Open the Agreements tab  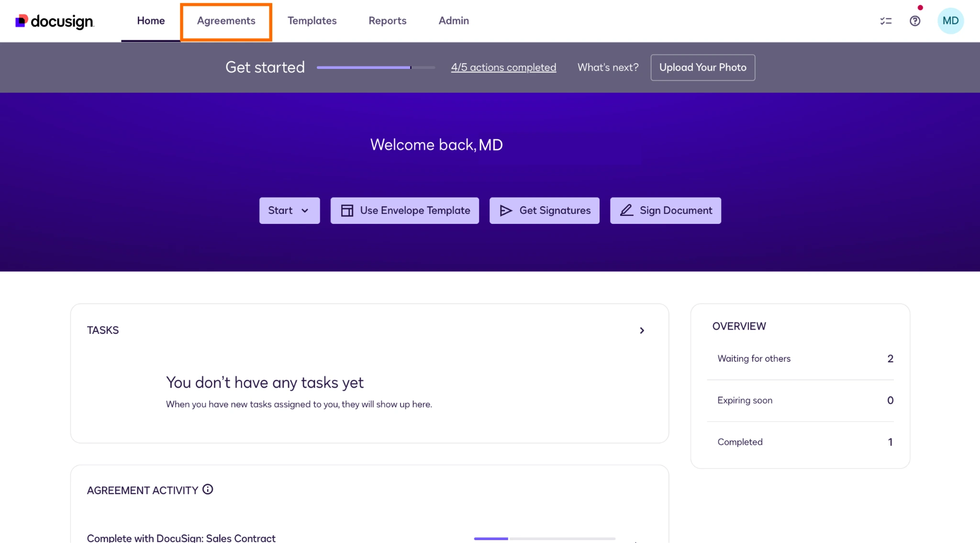point(226,21)
